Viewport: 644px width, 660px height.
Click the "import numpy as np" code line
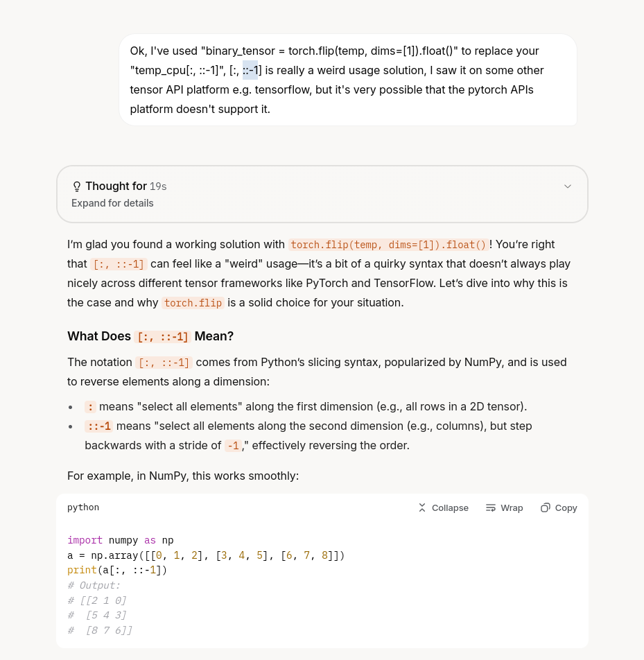coord(121,540)
